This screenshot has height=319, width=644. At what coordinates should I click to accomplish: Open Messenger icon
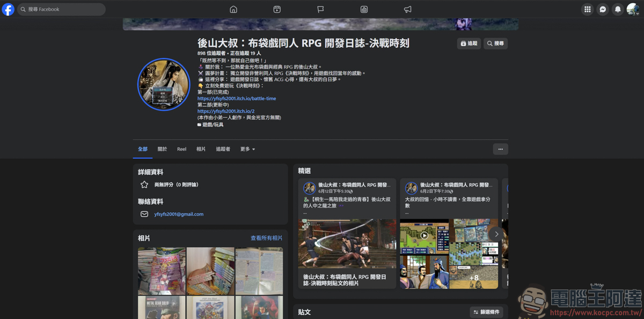tap(603, 9)
